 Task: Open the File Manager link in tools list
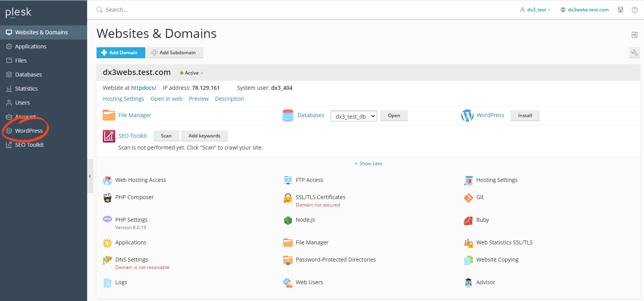(312, 242)
